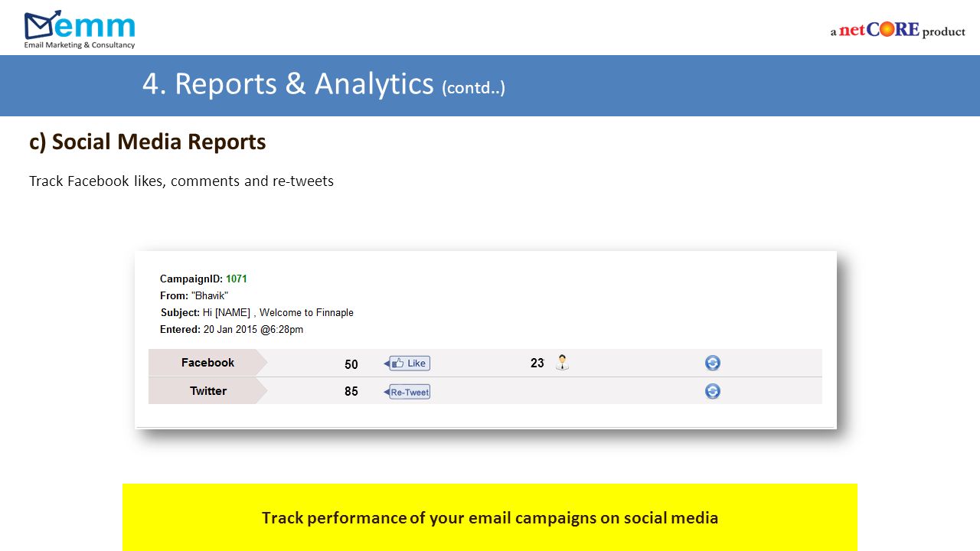
Task: Click the Facebook Like button icon
Action: tap(407, 363)
